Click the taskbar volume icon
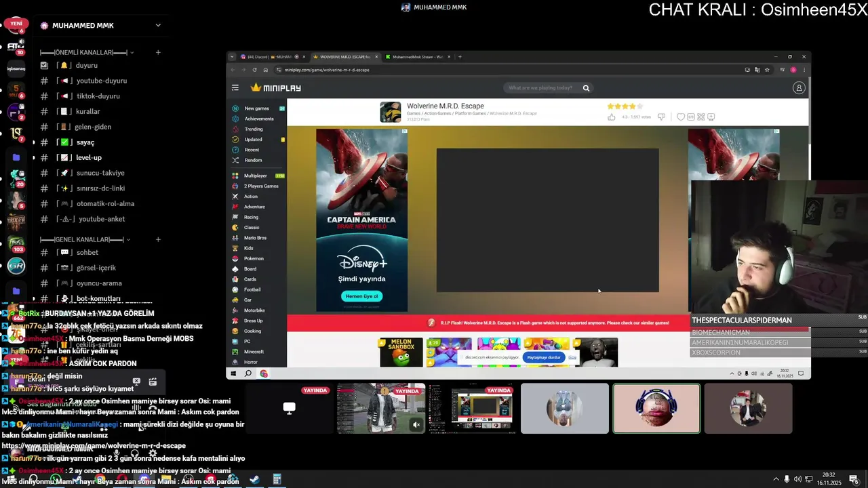868x488 pixels. (797, 479)
